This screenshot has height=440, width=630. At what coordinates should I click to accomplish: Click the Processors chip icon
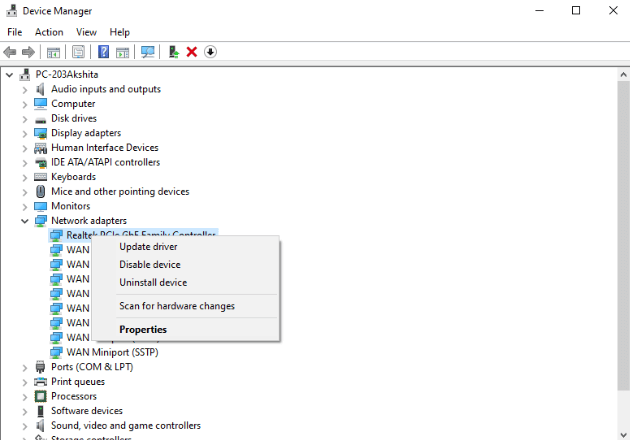(x=40, y=396)
